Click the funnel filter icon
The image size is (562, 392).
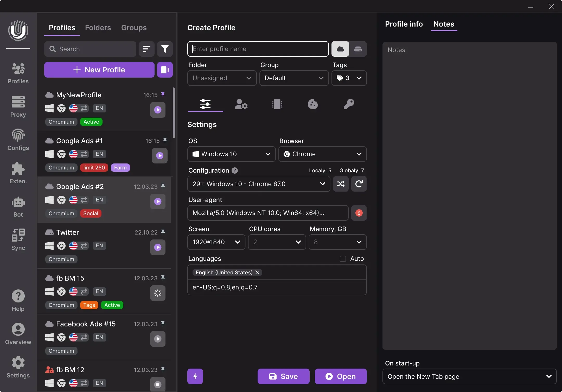(x=165, y=49)
